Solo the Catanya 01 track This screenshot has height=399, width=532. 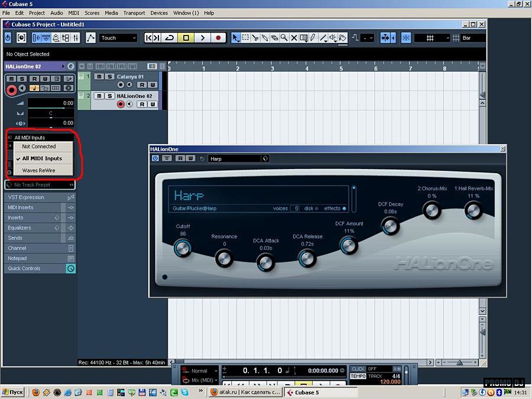(x=109, y=77)
